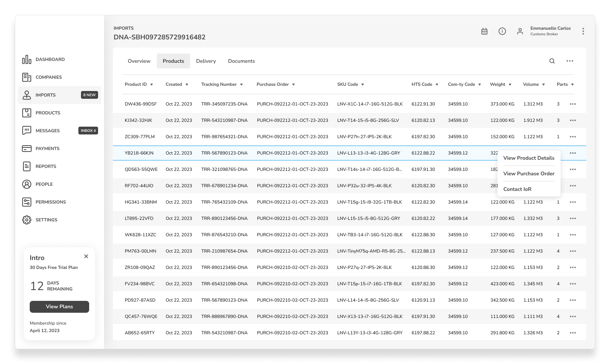Click SKU LNV-TB3-14-i7-16G-512G-BLK
Screen dimensions: 610x364
pyautogui.click(x=370, y=235)
